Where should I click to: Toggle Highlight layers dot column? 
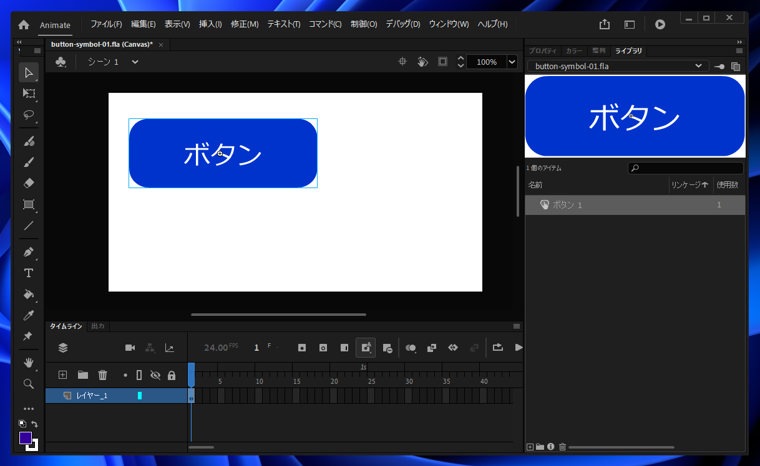[125, 375]
